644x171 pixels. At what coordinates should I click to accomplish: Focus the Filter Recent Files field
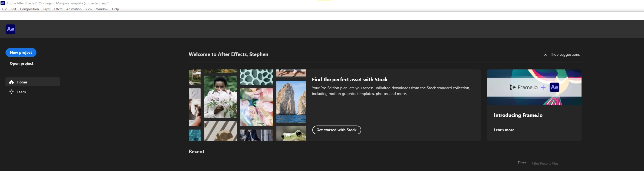[x=555, y=163]
